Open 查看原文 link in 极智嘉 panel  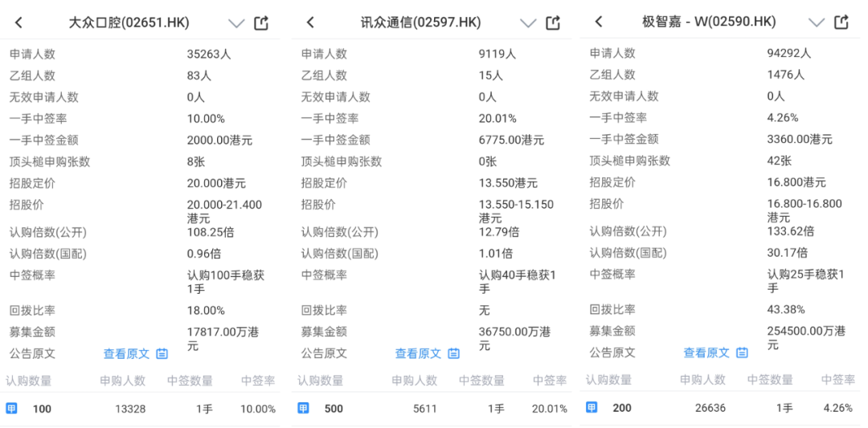pos(706,353)
